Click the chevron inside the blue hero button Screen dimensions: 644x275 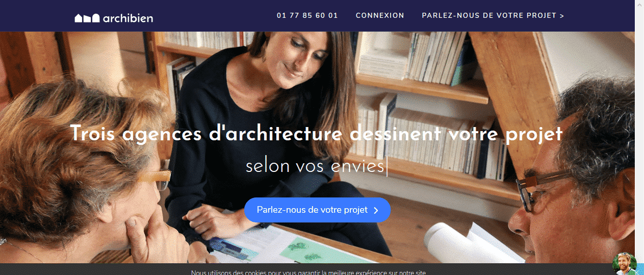coord(376,210)
